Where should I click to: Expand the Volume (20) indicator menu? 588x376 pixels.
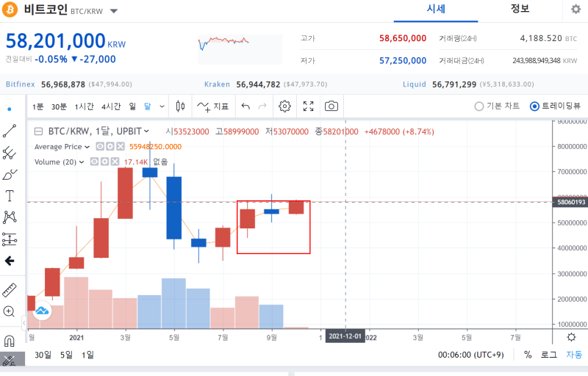point(82,162)
